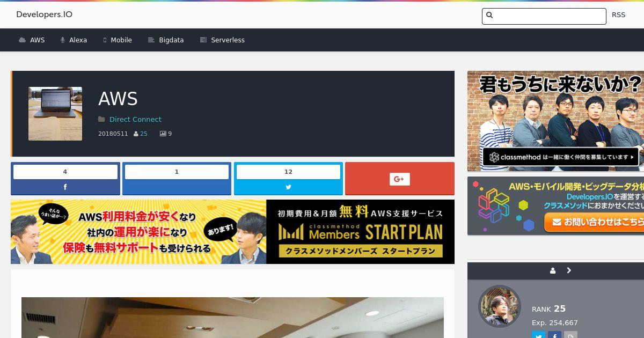Open the Mobile navigation menu item
Screen dimensions: 644x338
click(117, 40)
